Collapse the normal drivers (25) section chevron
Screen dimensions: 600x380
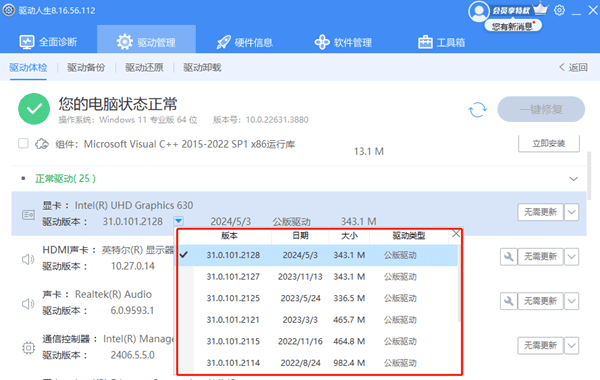pos(573,179)
